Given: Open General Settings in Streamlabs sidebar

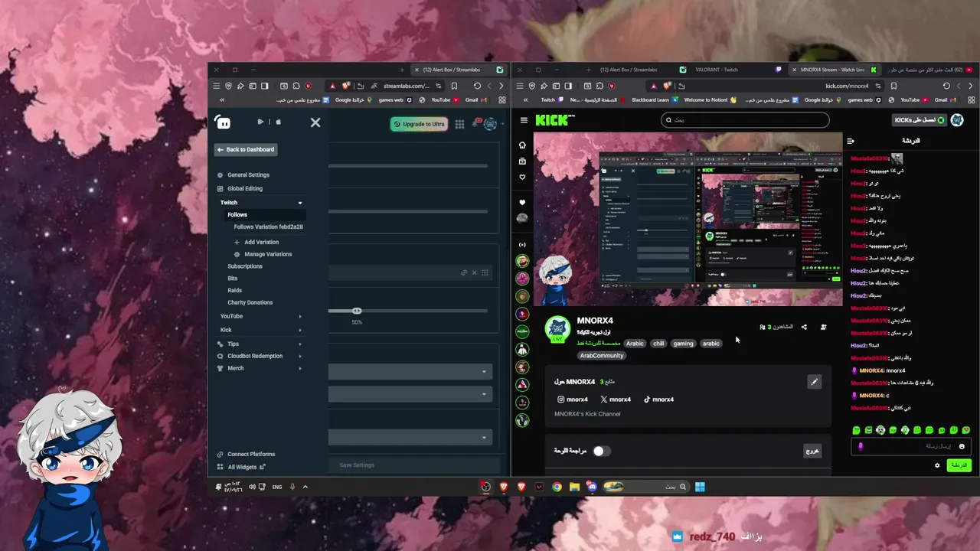Looking at the screenshot, I should (248, 174).
